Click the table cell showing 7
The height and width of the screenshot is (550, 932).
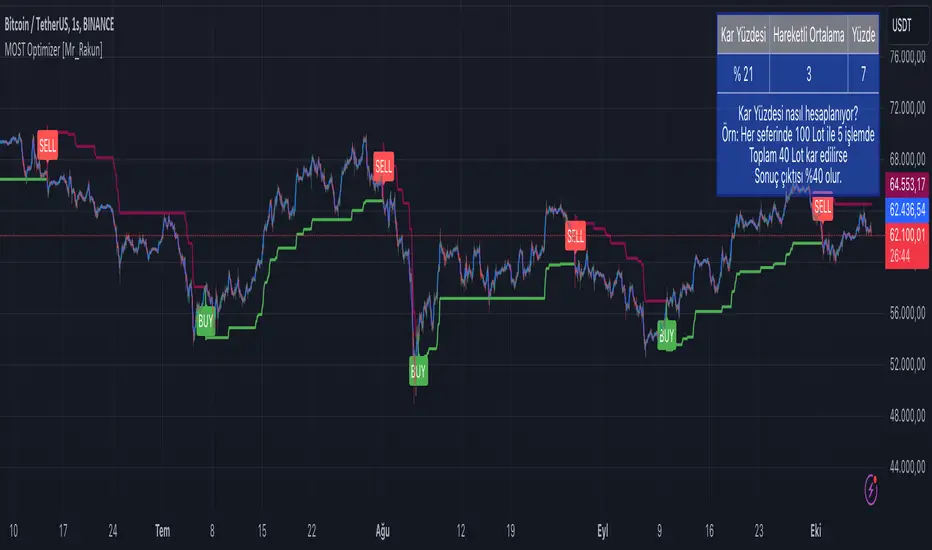pyautogui.click(x=863, y=74)
